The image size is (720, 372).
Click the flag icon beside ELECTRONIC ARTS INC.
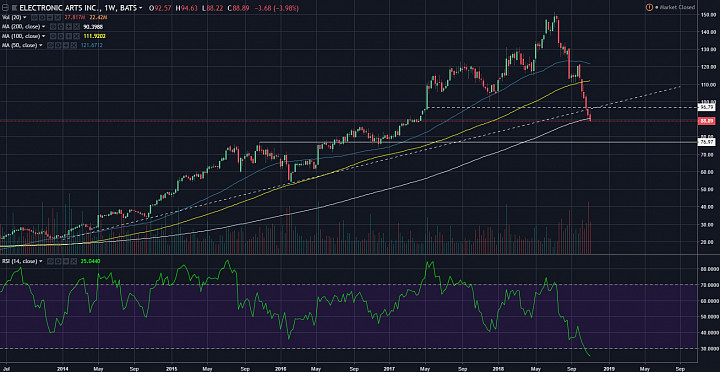pyautogui.click(x=15, y=8)
